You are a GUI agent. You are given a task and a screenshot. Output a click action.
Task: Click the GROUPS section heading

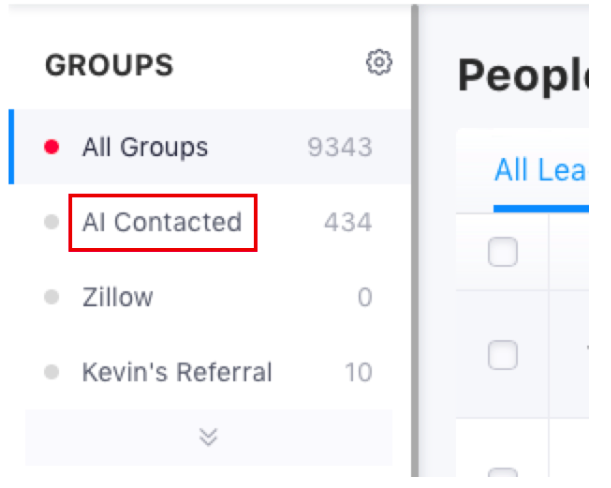[109, 65]
